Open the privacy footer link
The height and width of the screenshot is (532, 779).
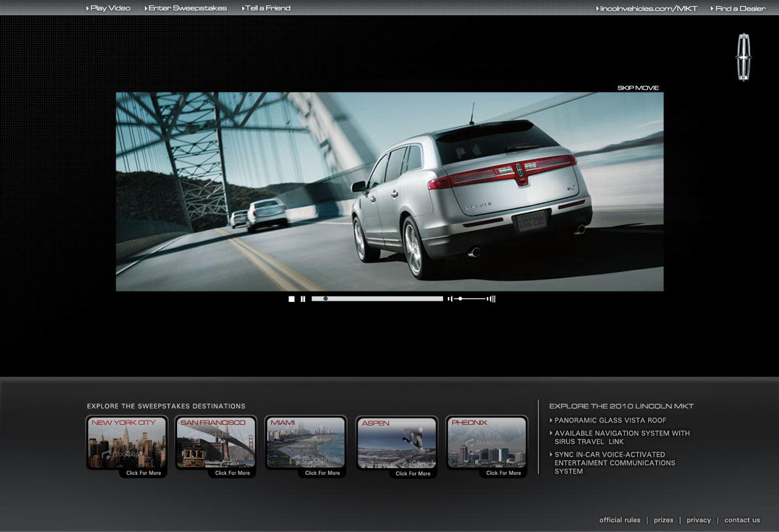[699, 520]
